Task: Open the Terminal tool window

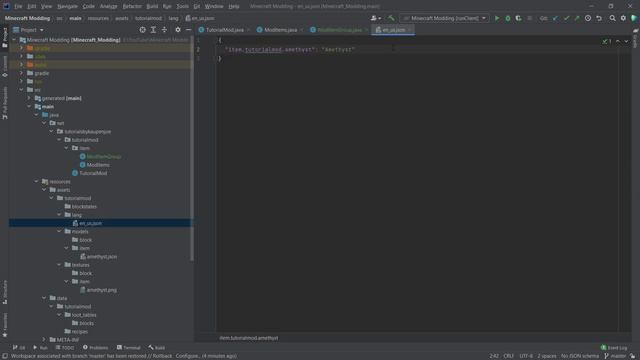Action: pyautogui.click(x=129, y=348)
